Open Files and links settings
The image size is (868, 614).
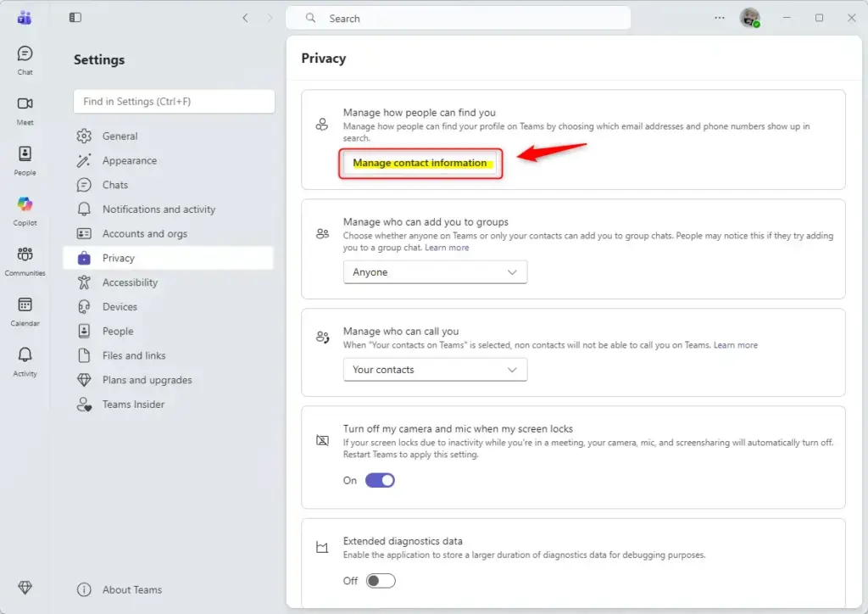click(169, 355)
